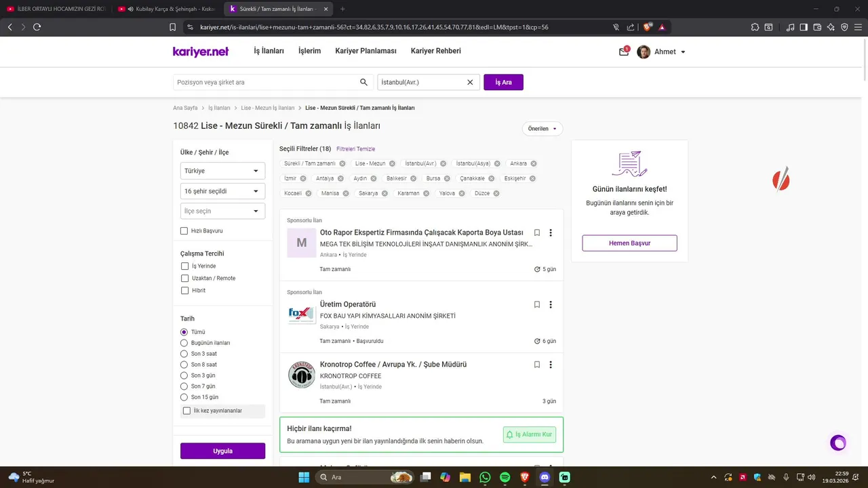Select the Tümü date radio button
868x488 pixels.
click(184, 332)
